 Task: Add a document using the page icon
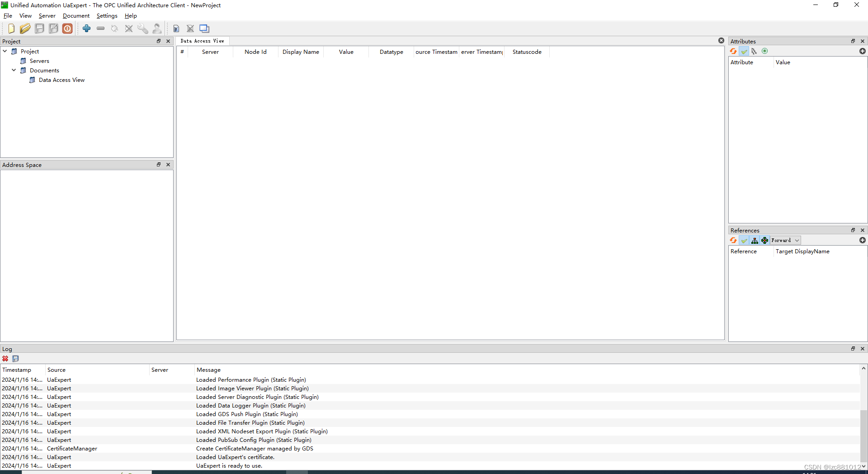[176, 28]
